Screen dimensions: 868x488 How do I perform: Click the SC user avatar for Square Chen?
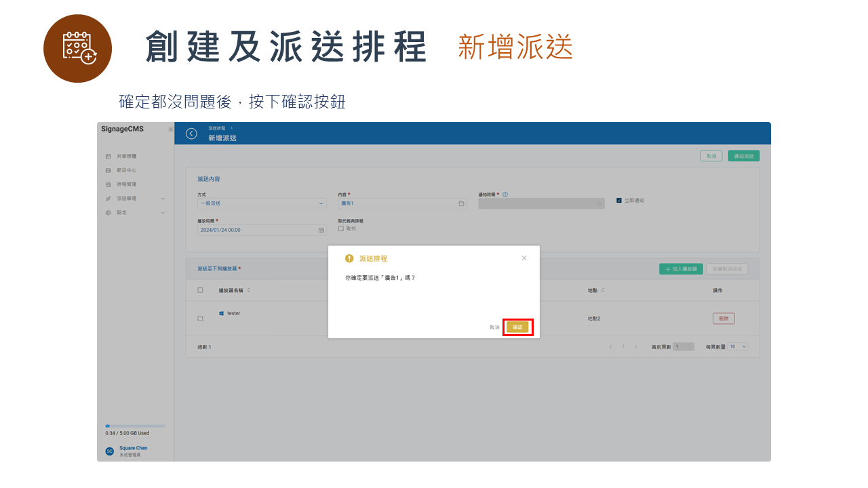pyautogui.click(x=108, y=451)
